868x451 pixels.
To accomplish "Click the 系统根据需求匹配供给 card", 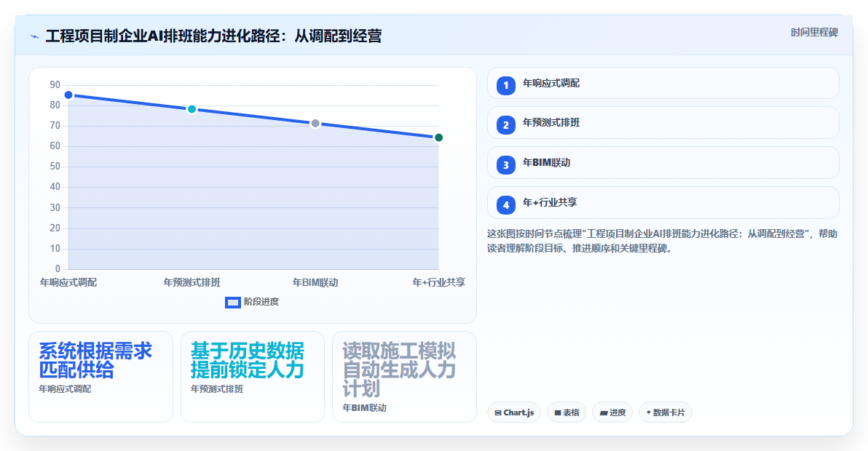I will [x=100, y=377].
